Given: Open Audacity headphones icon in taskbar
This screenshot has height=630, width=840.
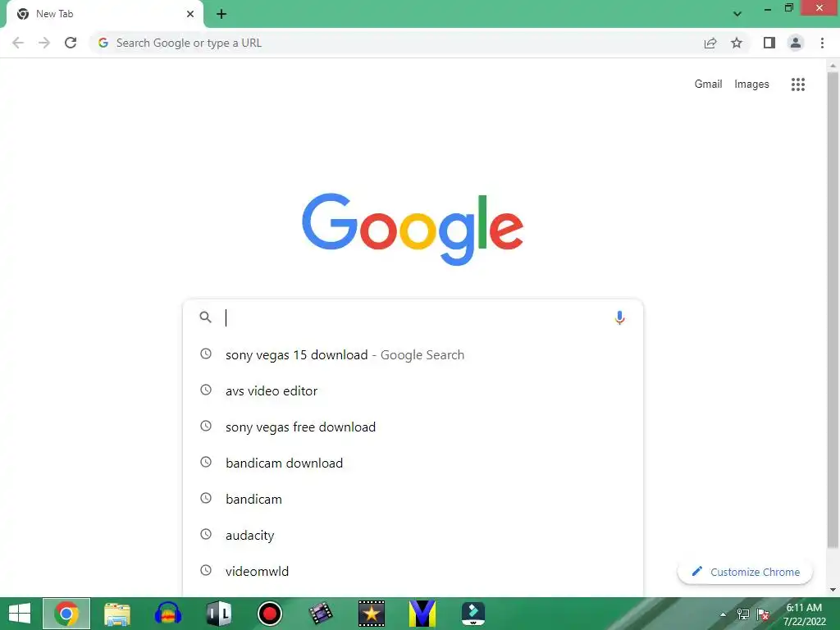Looking at the screenshot, I should tap(167, 614).
